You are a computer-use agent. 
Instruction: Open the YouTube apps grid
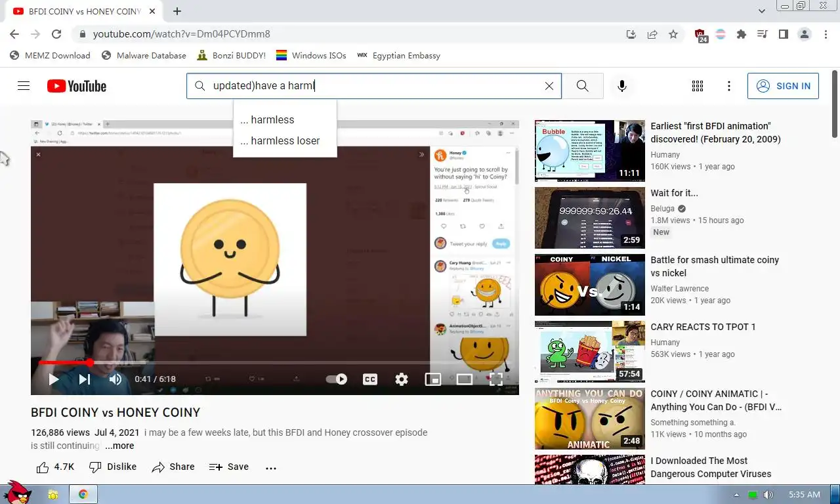(698, 86)
